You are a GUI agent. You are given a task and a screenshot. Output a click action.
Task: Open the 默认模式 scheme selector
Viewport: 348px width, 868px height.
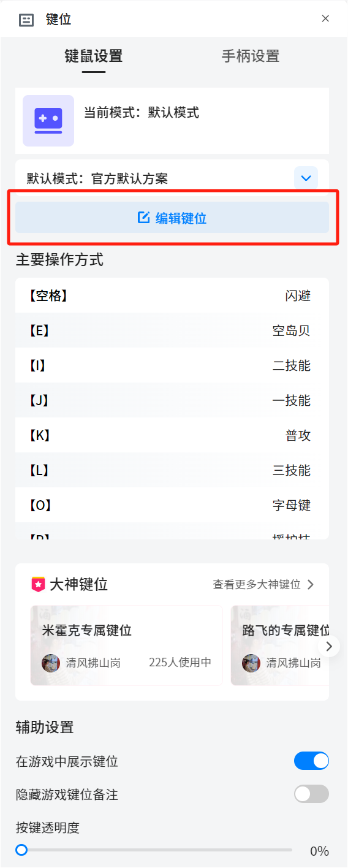pyautogui.click(x=172, y=178)
